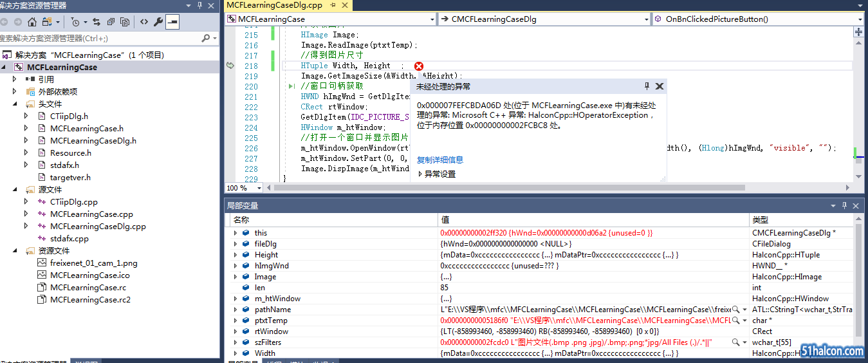Collapse the 源文件 folder
The width and height of the screenshot is (868, 363).
click(x=15, y=190)
